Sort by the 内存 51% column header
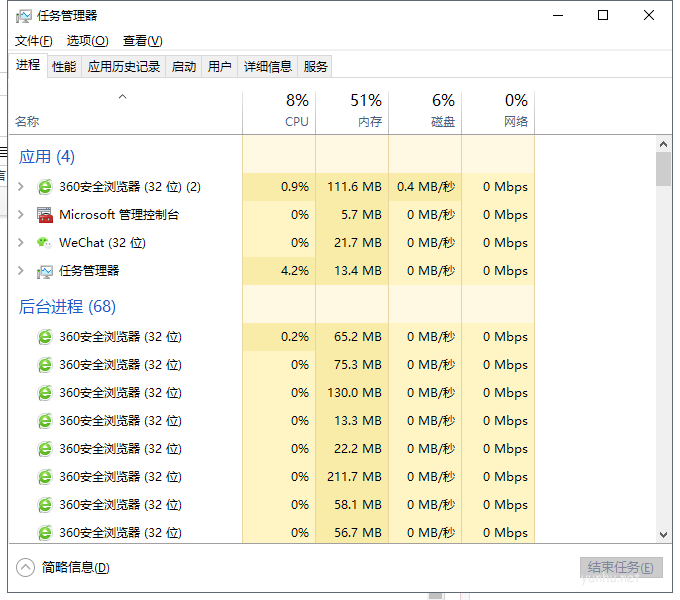680x600 pixels. (x=352, y=112)
